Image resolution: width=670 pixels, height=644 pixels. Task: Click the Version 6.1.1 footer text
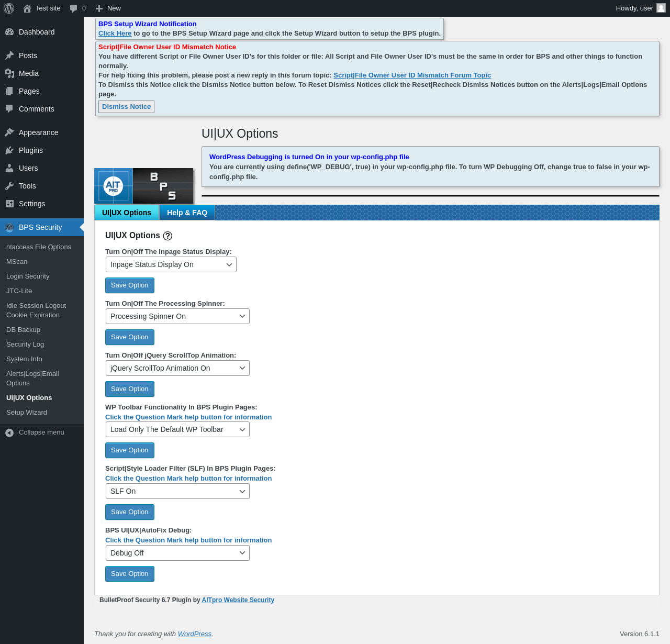pyautogui.click(x=640, y=634)
